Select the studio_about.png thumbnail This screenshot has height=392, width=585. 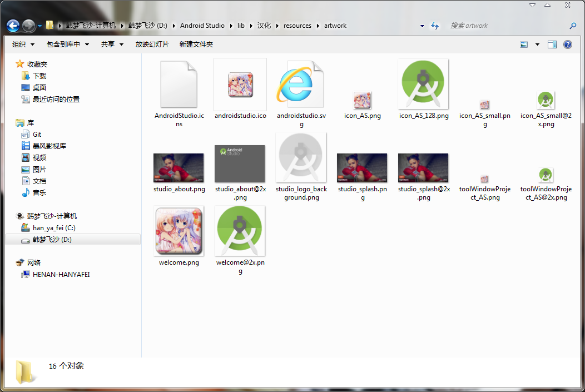point(179,167)
